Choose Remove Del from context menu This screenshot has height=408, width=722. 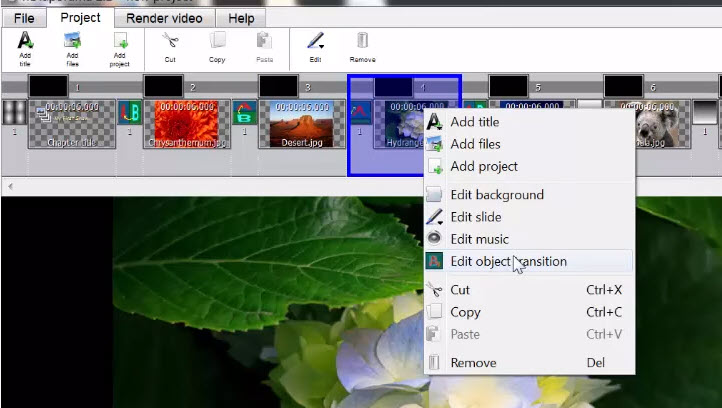coord(529,362)
